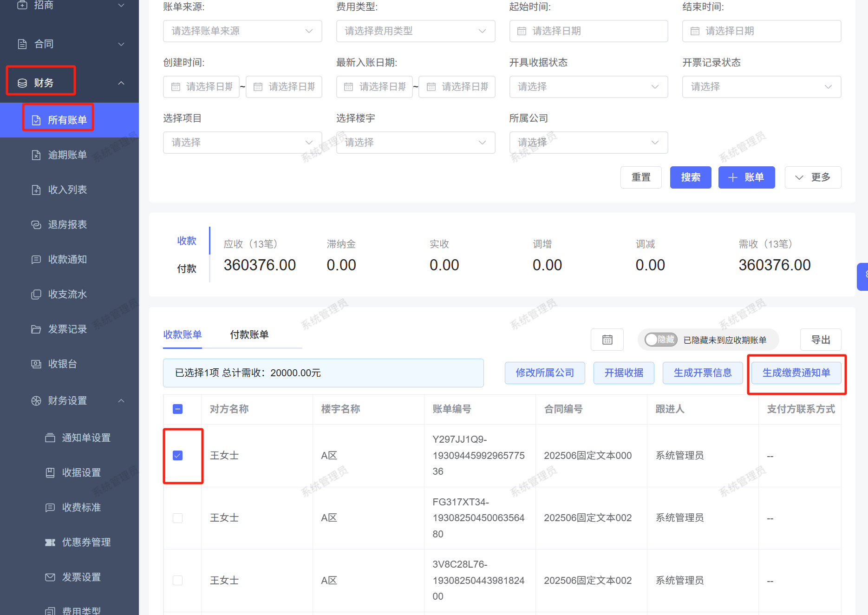Open 发票记录 folder icon in sidebar
The height and width of the screenshot is (615, 868).
click(x=36, y=329)
